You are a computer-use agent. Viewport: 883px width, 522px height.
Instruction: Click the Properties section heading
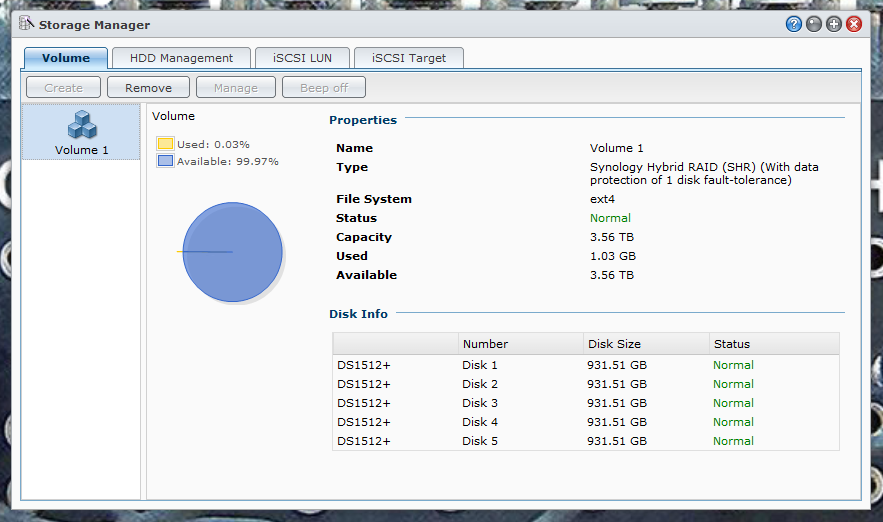pyautogui.click(x=363, y=120)
